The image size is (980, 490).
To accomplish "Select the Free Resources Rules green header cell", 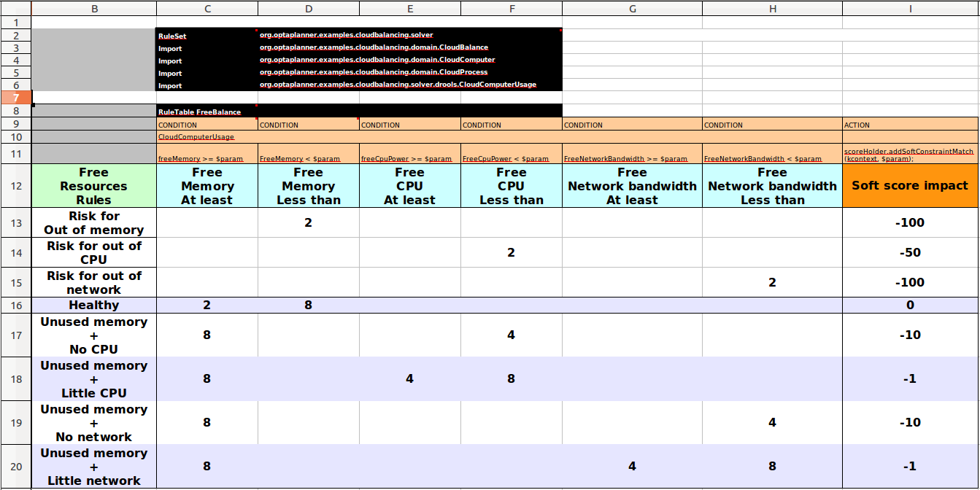I will (93, 186).
